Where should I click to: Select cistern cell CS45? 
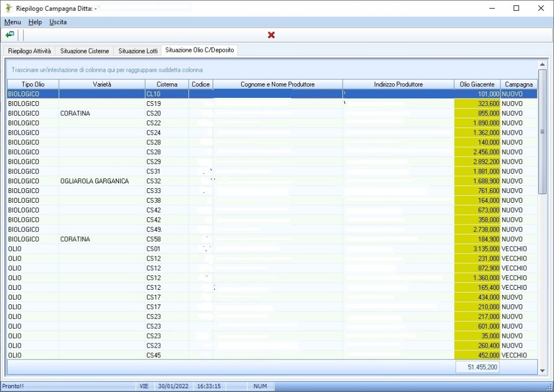coord(167,355)
